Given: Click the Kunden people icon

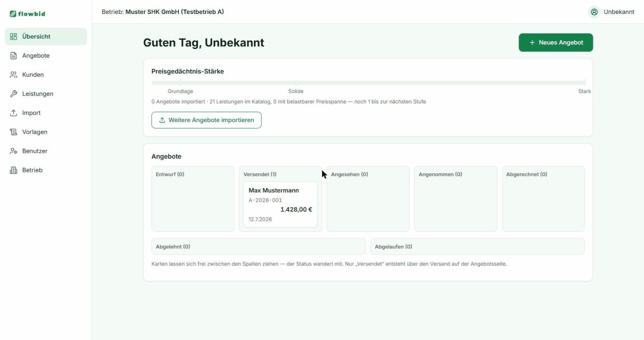Looking at the screenshot, I should coord(14,75).
